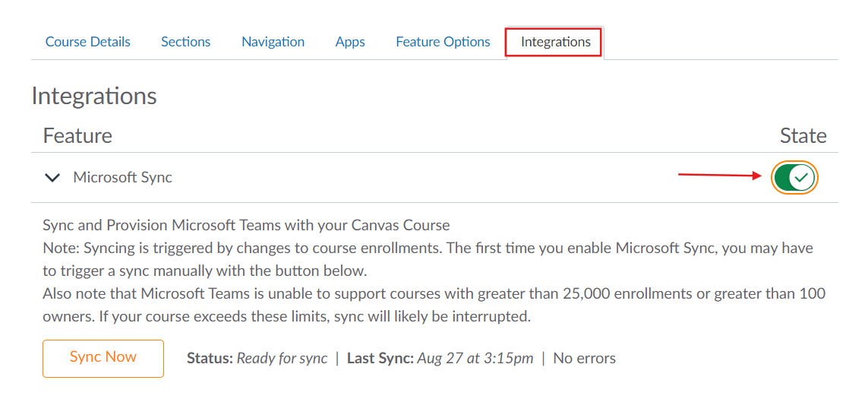Viewport: 868px width, 399px height.
Task: Switch to the Sections tab
Action: [185, 42]
